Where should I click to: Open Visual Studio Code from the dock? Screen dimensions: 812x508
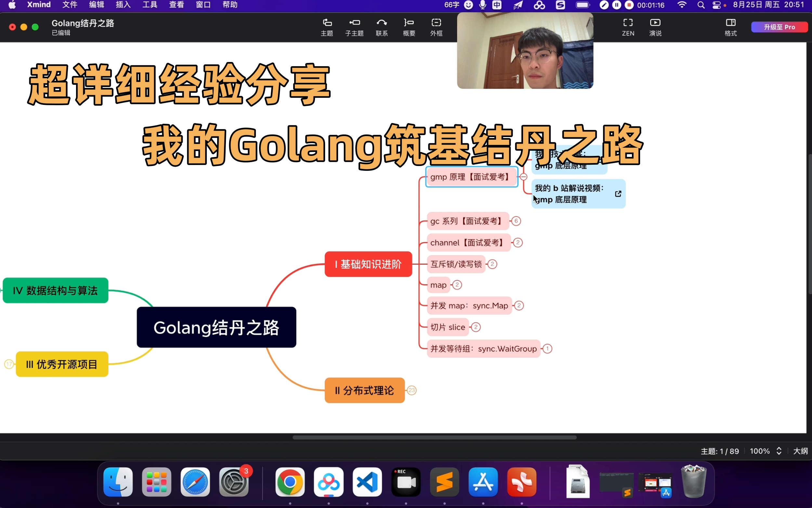point(367,482)
